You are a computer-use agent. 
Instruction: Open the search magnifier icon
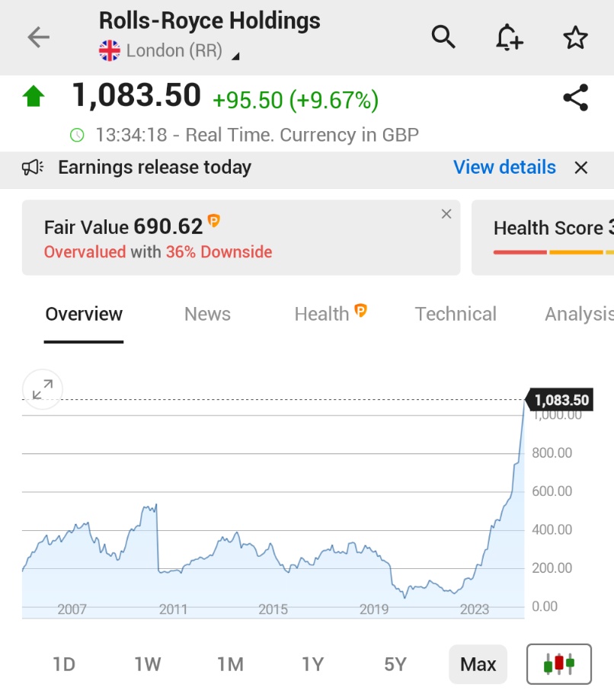click(443, 37)
